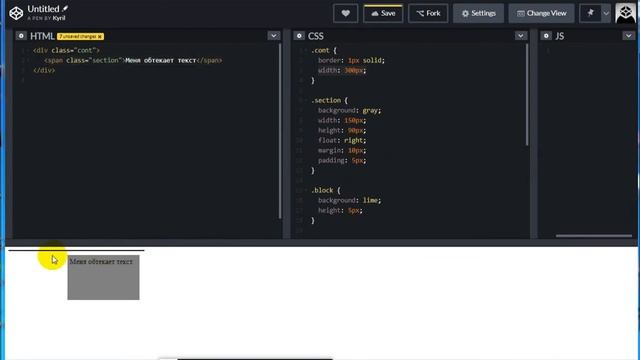Click the span class="section" line in HTML

click(x=133, y=60)
